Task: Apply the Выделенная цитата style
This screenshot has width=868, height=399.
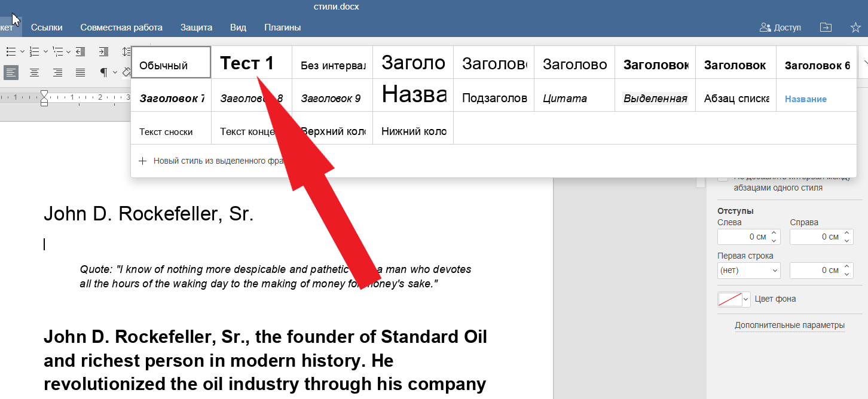Action: 655,95
